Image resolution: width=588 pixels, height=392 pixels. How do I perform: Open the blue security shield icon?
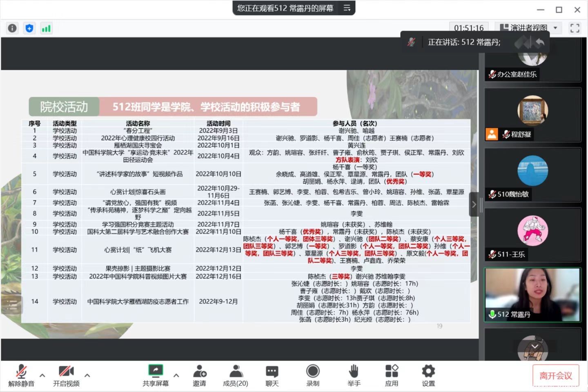pos(29,28)
